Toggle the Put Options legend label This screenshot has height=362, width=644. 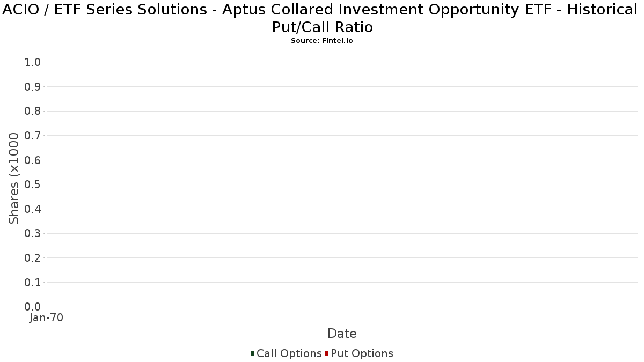(362, 353)
